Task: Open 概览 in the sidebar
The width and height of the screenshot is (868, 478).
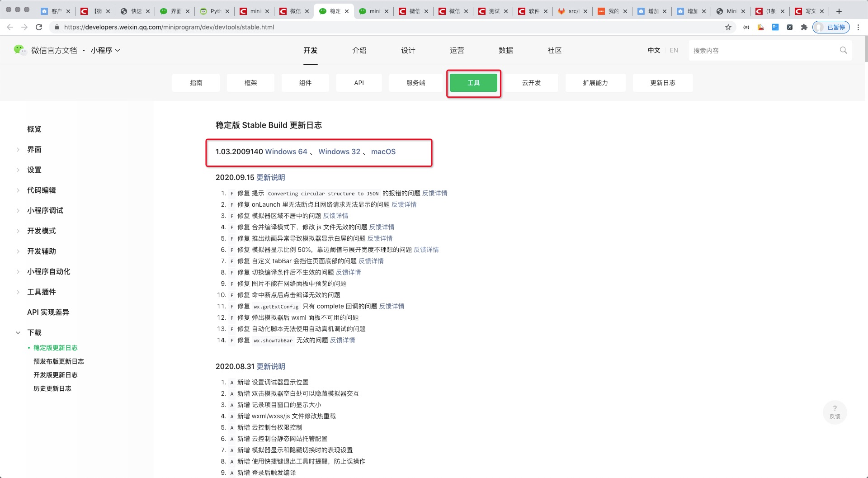Action: click(34, 129)
